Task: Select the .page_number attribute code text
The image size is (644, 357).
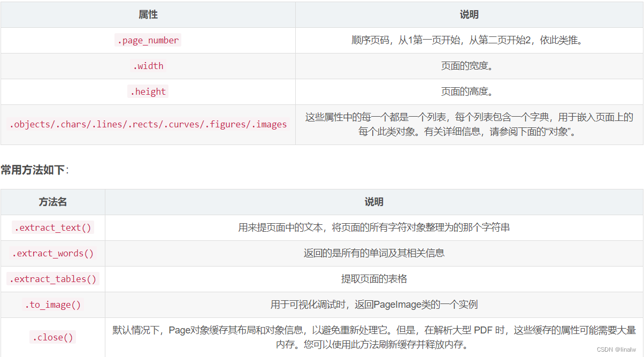Action: point(148,40)
